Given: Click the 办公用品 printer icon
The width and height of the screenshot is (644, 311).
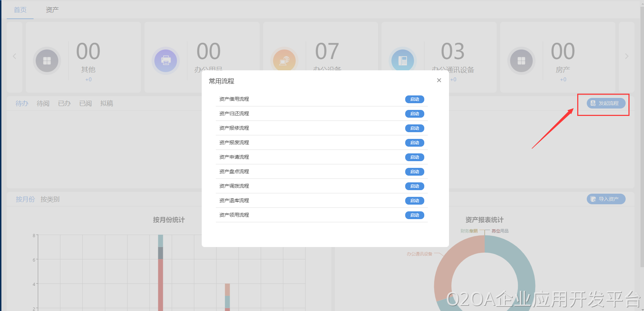Looking at the screenshot, I should (x=166, y=61).
